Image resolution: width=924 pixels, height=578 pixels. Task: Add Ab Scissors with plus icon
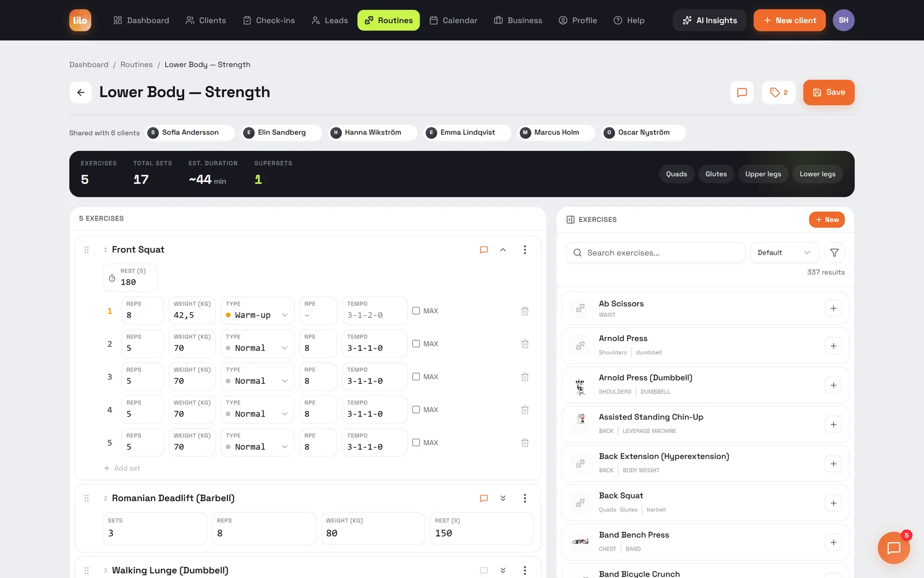[833, 308]
